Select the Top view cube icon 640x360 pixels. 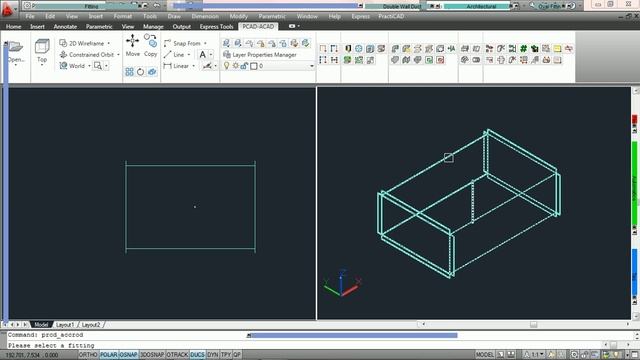point(42,46)
